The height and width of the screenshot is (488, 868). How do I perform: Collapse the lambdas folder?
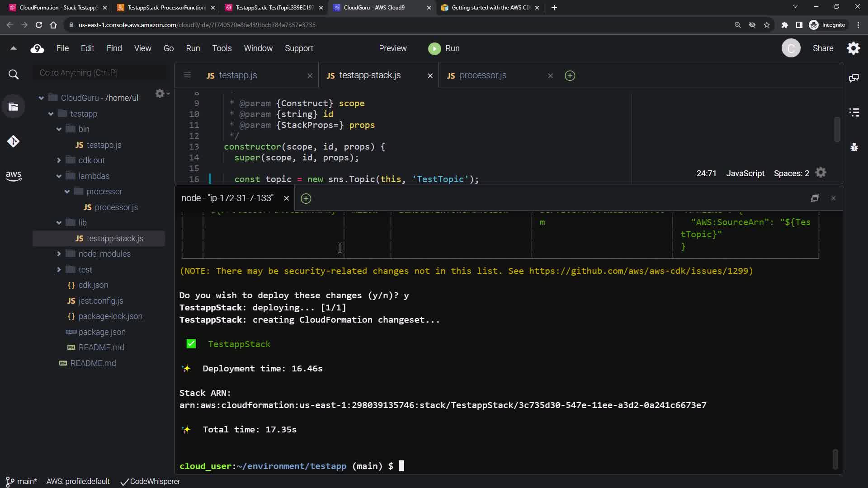[x=59, y=176]
